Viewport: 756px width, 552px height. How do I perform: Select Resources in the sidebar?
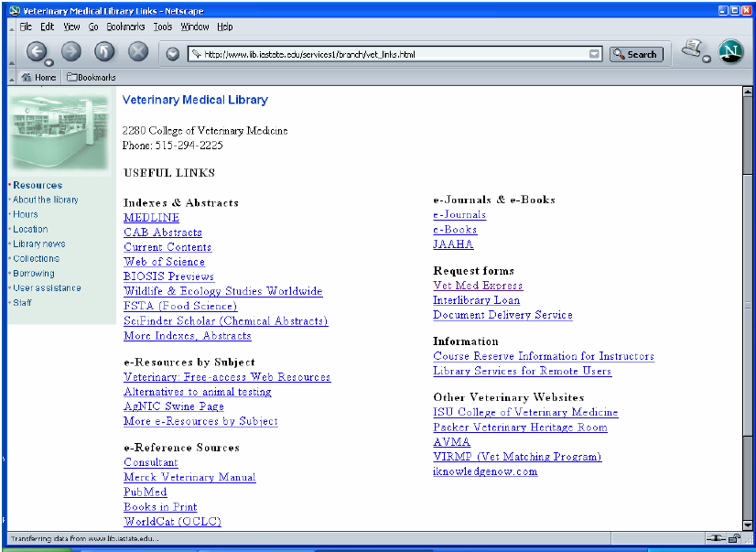pos(38,185)
